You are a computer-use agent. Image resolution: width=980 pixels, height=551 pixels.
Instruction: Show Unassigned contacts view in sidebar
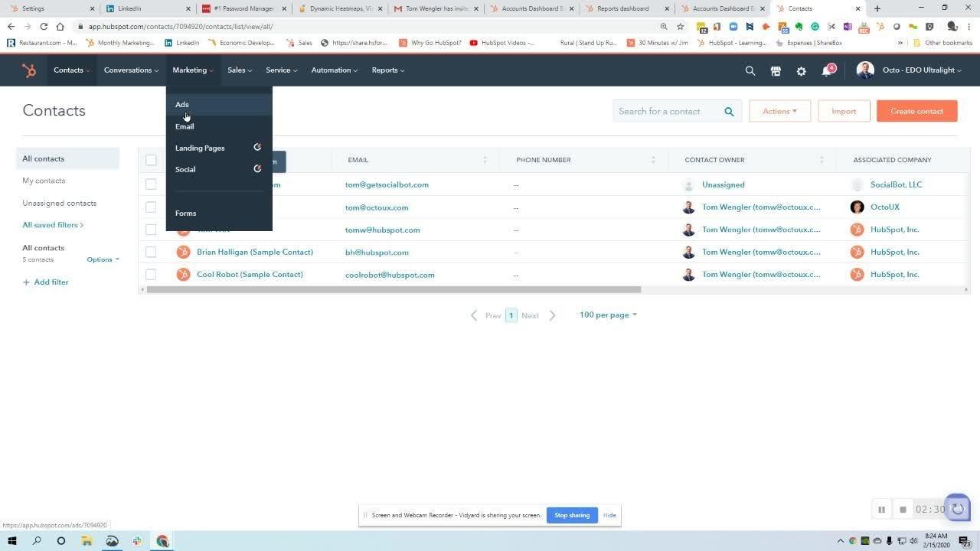pos(59,203)
